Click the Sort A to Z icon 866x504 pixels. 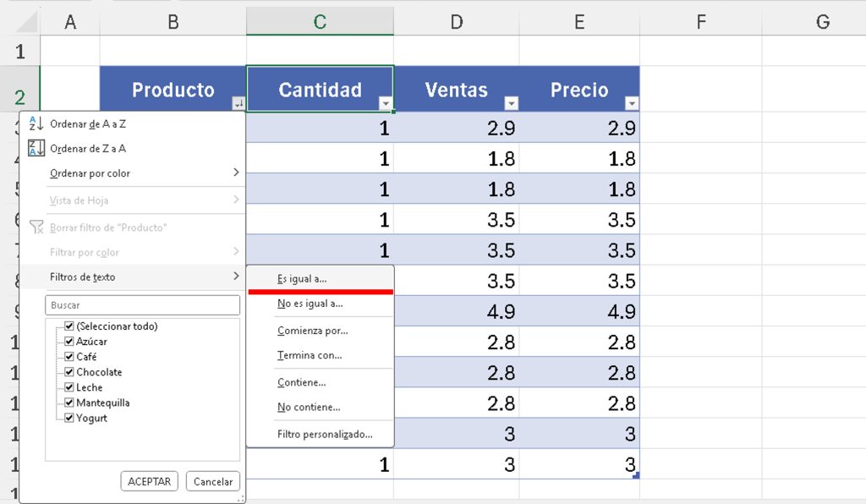[x=36, y=123]
